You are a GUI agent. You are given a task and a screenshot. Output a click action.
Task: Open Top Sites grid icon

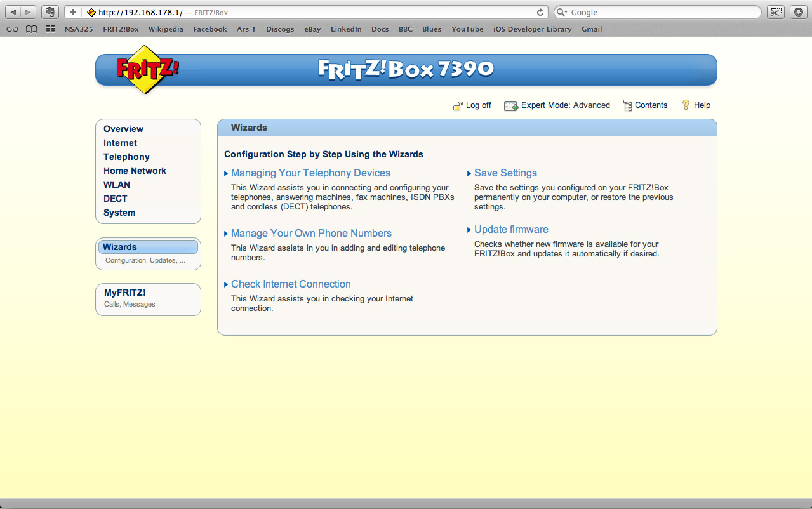pyautogui.click(x=50, y=29)
